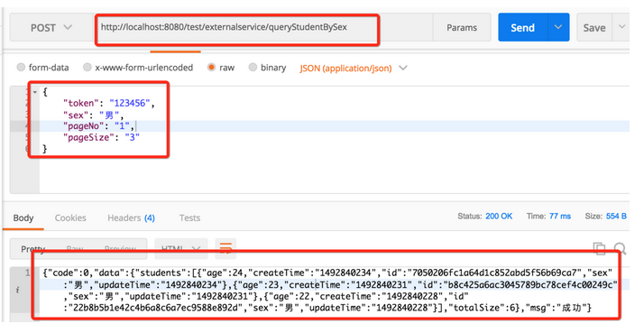Select the x-www-form-urlencoded body option
This screenshot has height=333, width=644.
tap(138, 68)
